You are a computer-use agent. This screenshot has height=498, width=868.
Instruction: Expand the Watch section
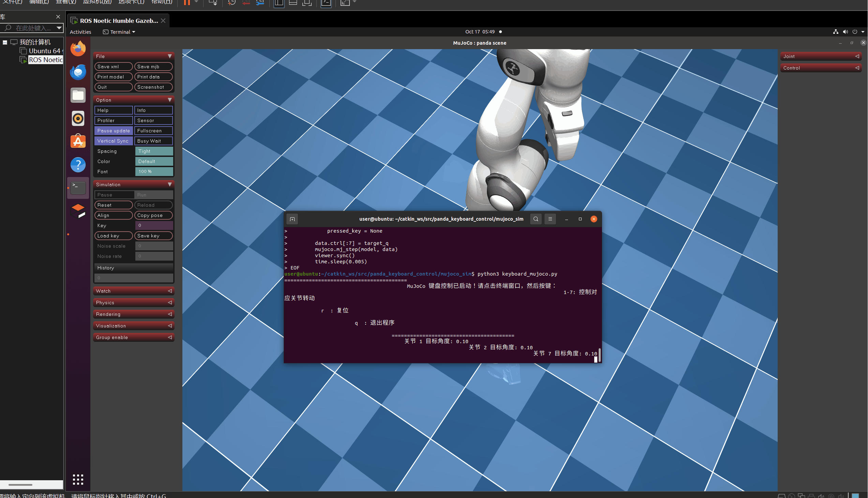point(134,291)
